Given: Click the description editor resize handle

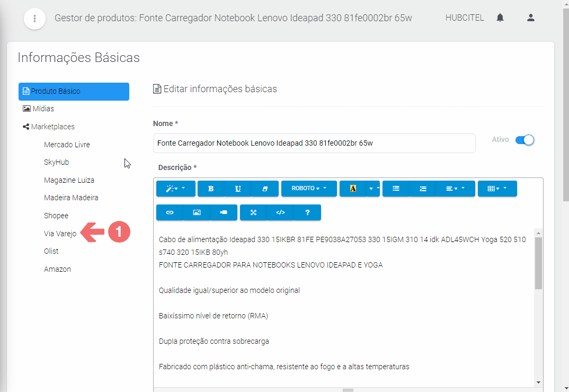Looking at the screenshot, I should (x=348, y=390).
